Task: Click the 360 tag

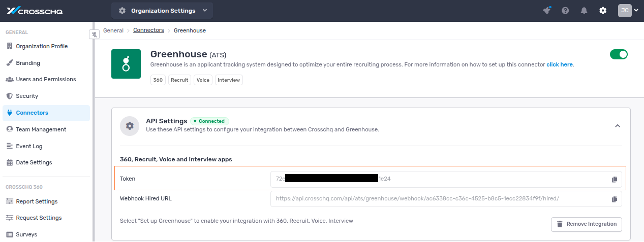Action: coord(158,80)
